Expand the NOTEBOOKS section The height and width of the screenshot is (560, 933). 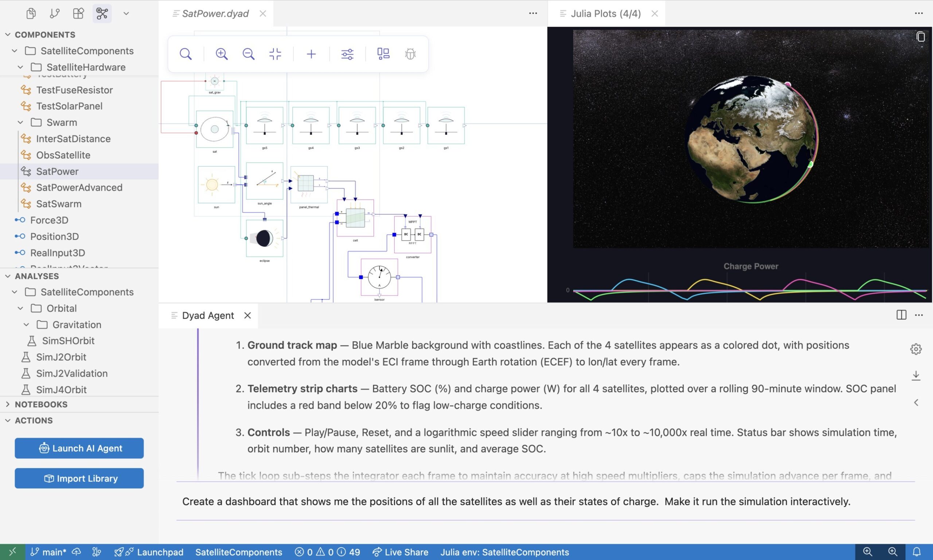click(x=8, y=404)
